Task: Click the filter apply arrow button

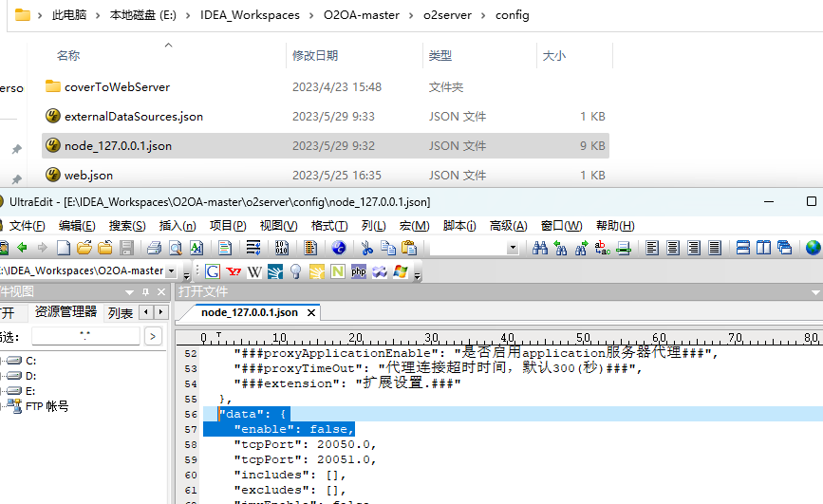Action: 152,336
